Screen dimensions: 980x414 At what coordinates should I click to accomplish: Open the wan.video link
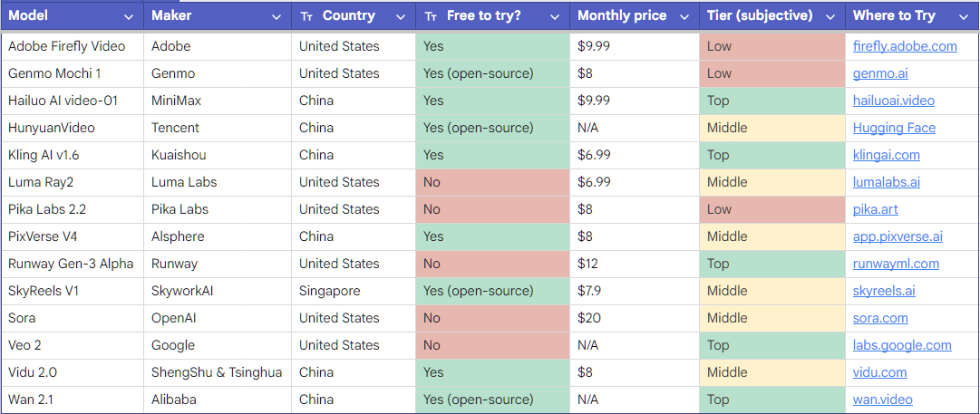tap(882, 400)
